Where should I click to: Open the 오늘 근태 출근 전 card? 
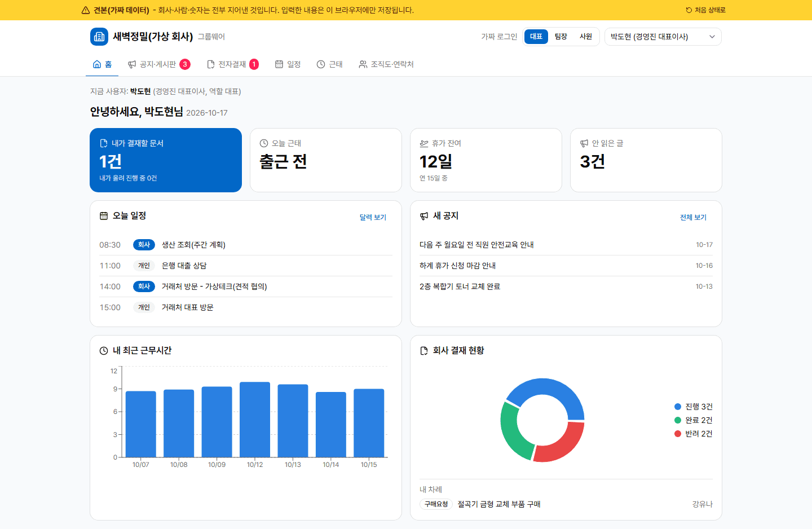(x=326, y=160)
